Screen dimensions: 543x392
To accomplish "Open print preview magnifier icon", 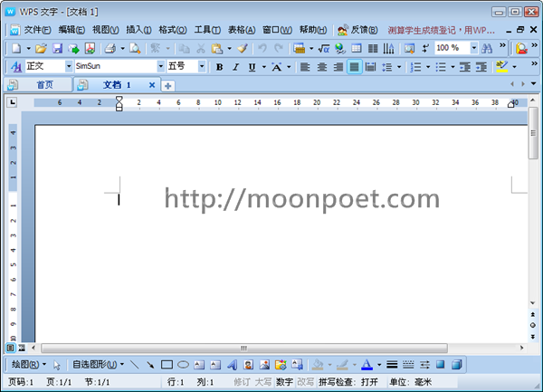I will pos(135,48).
